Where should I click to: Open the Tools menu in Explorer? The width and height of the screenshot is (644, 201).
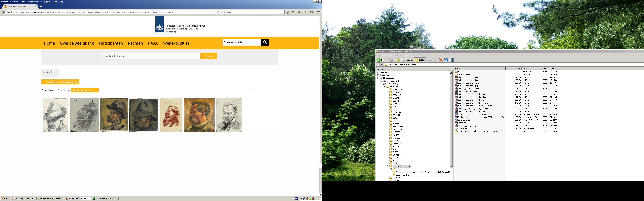(x=407, y=55)
